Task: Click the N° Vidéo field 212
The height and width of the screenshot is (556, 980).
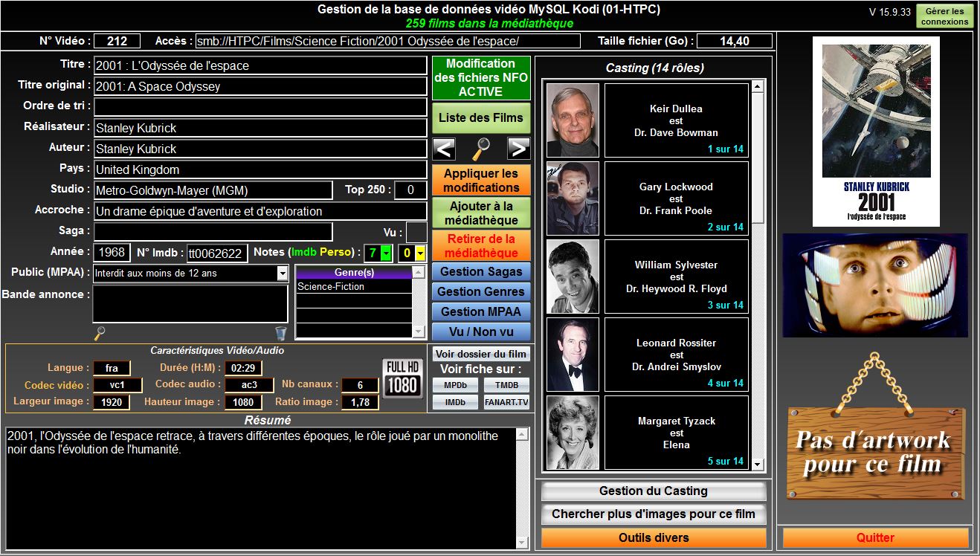Action: point(117,41)
